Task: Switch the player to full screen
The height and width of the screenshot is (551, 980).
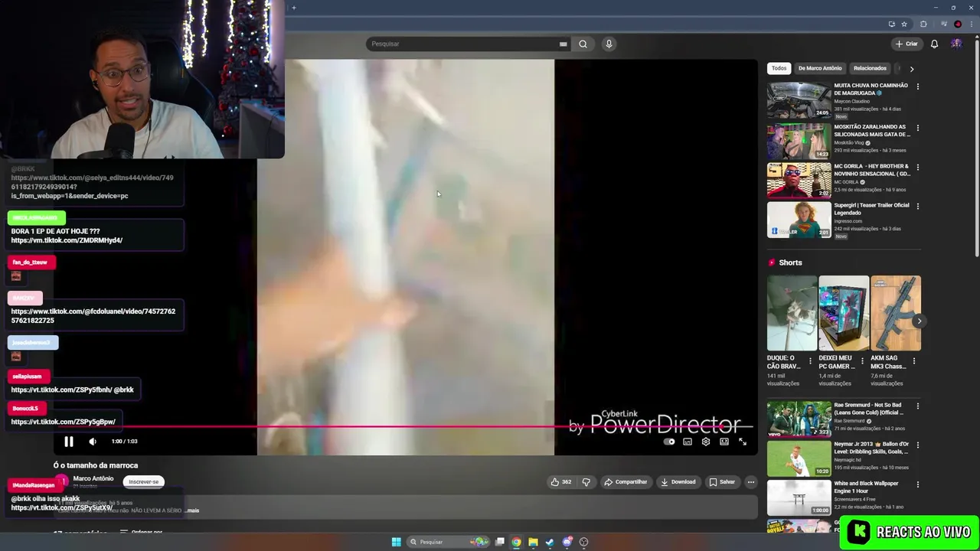Action: point(742,442)
